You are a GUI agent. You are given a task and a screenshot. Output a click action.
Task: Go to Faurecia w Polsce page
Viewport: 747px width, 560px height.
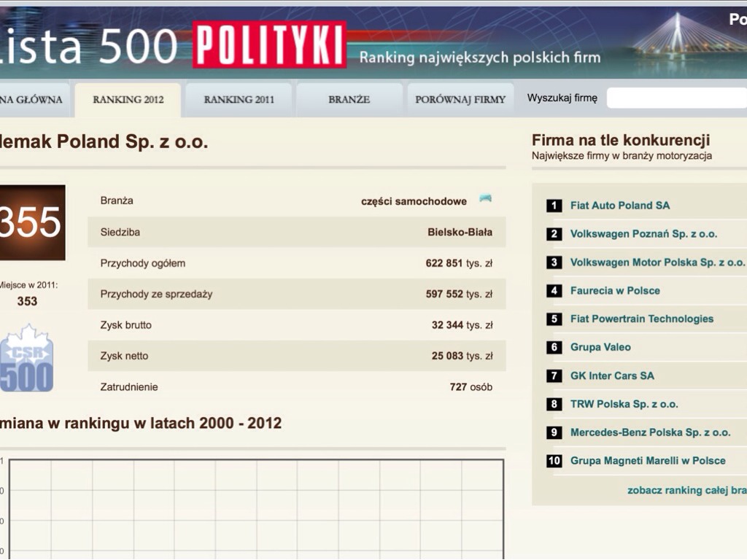(x=614, y=291)
